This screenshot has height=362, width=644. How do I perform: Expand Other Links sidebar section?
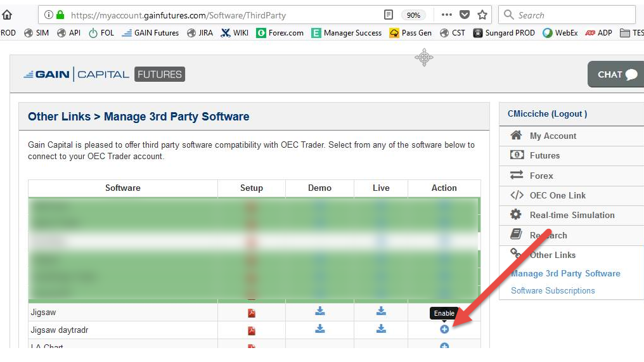(x=553, y=255)
